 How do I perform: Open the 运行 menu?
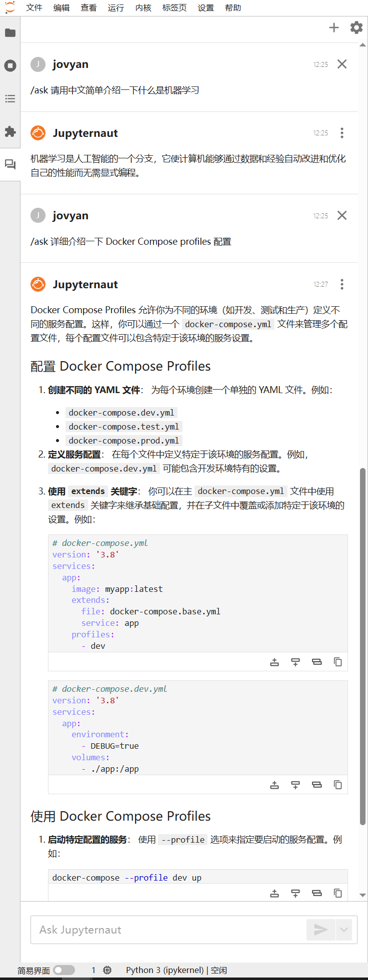tap(115, 7)
